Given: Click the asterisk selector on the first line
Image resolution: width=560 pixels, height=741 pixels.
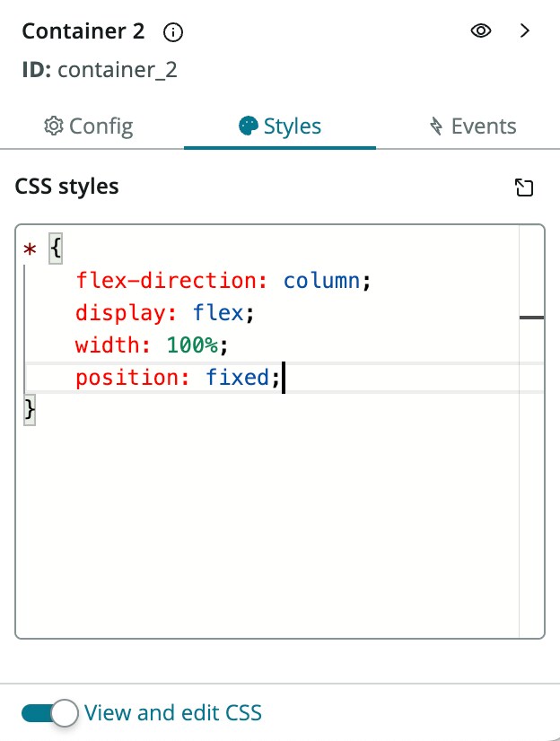Looking at the screenshot, I should click(30, 249).
